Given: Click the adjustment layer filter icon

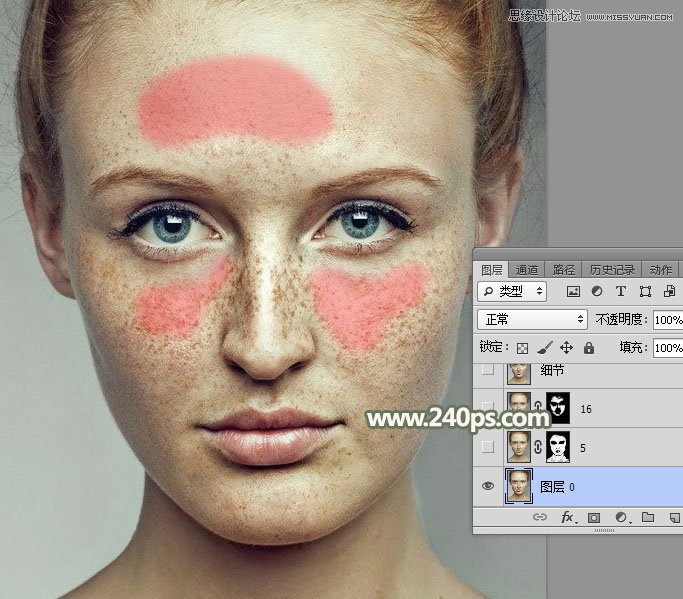Looking at the screenshot, I should [597, 292].
